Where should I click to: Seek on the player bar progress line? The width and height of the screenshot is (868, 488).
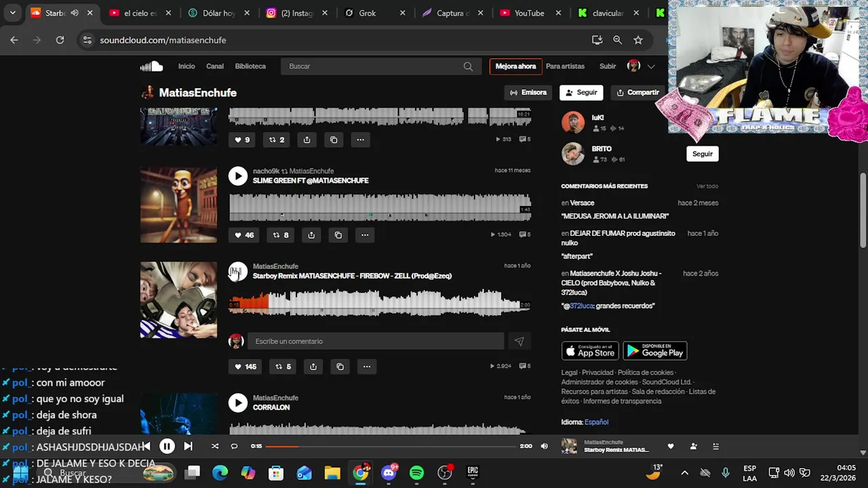click(x=391, y=446)
